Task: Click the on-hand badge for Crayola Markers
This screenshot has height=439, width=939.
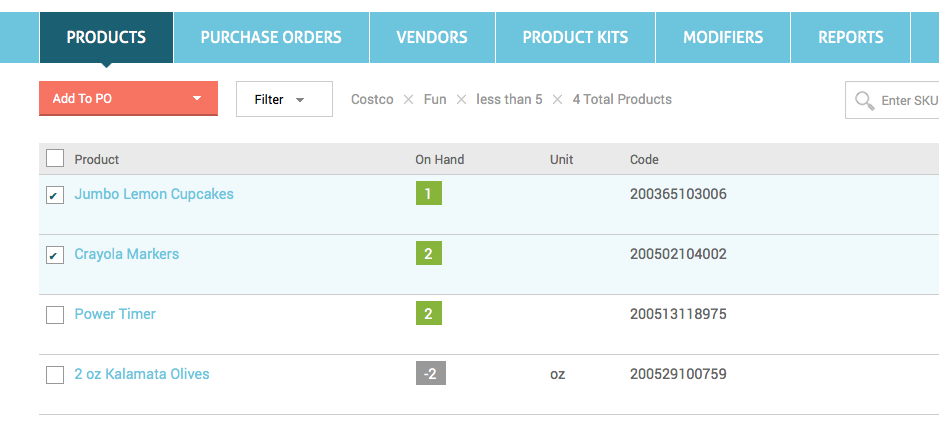Action: tap(429, 253)
